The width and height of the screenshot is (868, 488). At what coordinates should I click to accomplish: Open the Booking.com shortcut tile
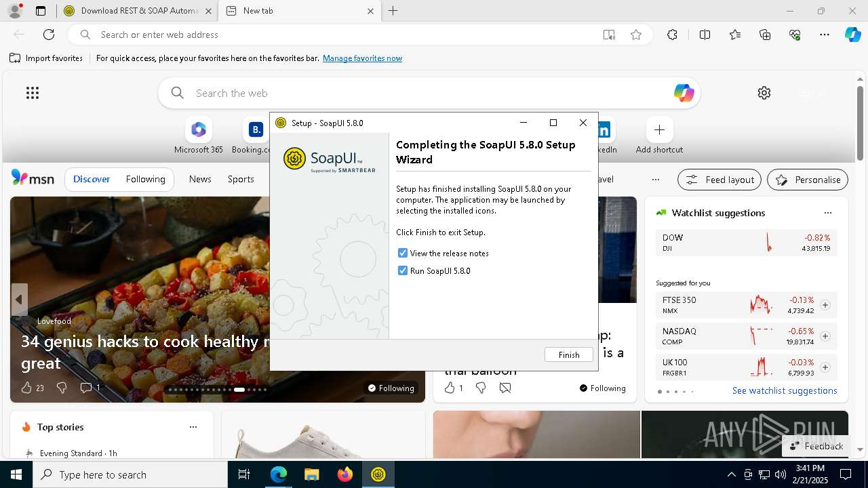[x=254, y=136]
